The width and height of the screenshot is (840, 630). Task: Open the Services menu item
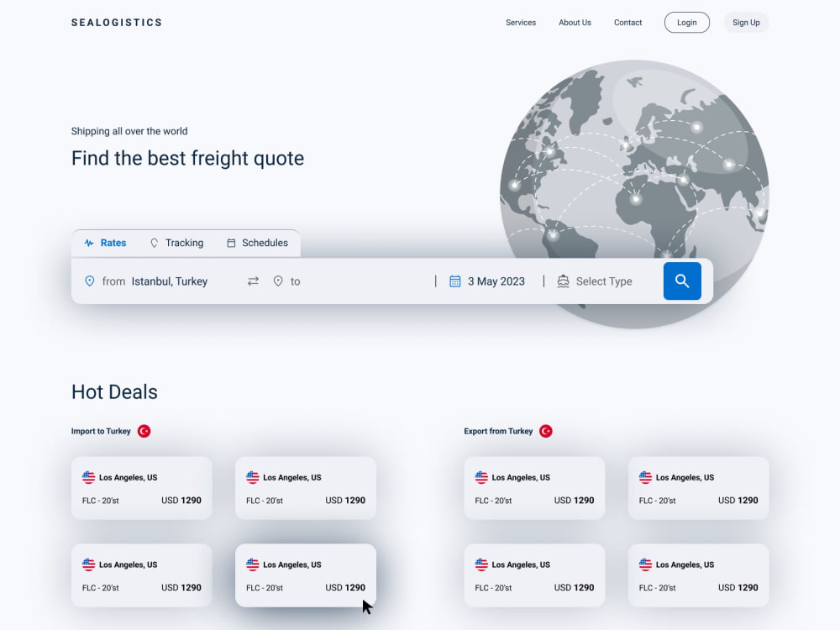[521, 23]
